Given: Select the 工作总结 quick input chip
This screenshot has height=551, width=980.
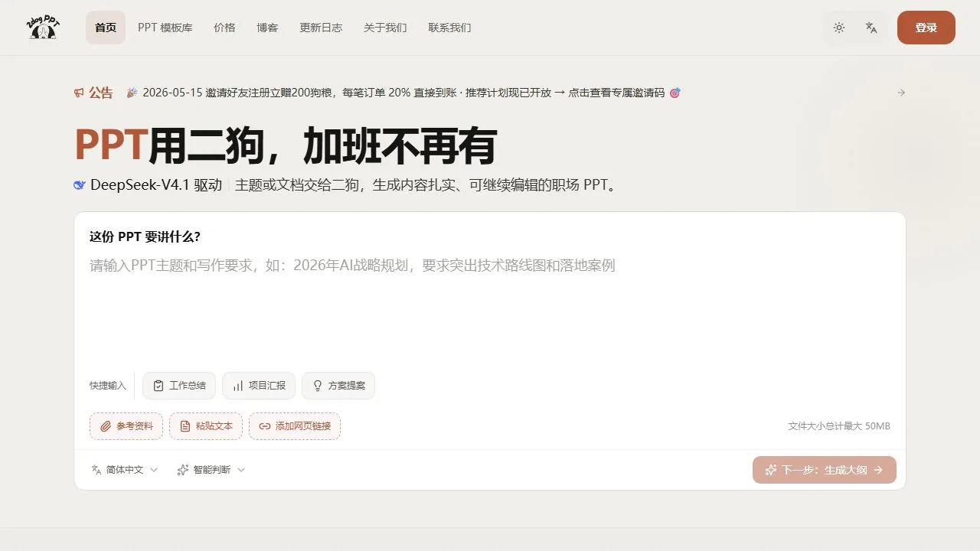Looking at the screenshot, I should point(179,386).
